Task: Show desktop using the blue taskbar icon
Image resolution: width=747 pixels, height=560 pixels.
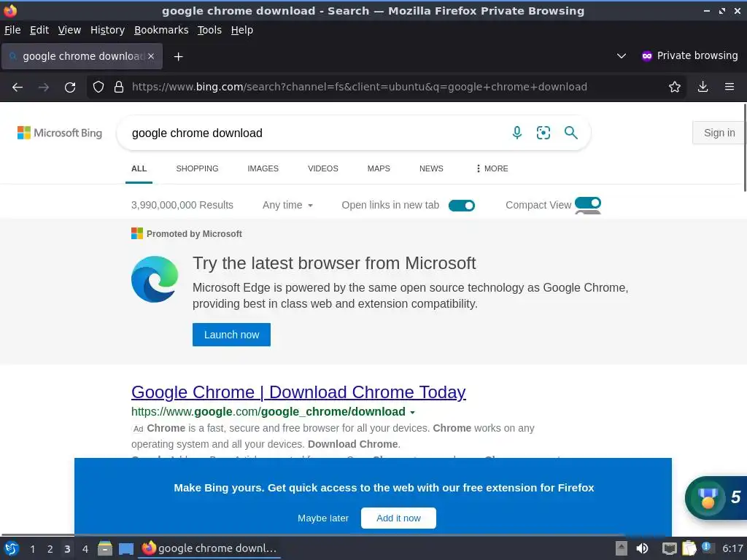Action: coord(126,548)
